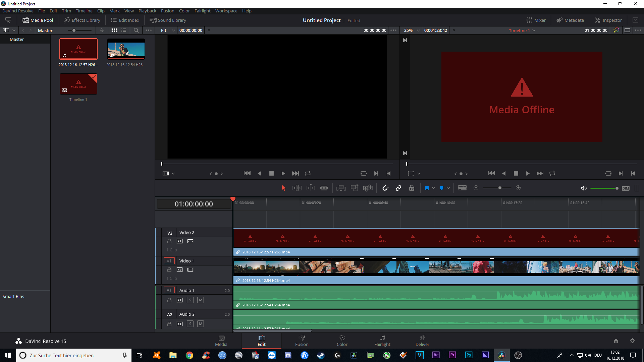
Task: Search the media pool
Action: 136,30
